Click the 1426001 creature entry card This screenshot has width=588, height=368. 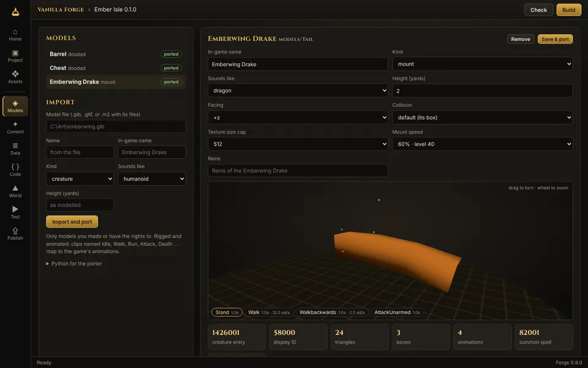[236, 337]
